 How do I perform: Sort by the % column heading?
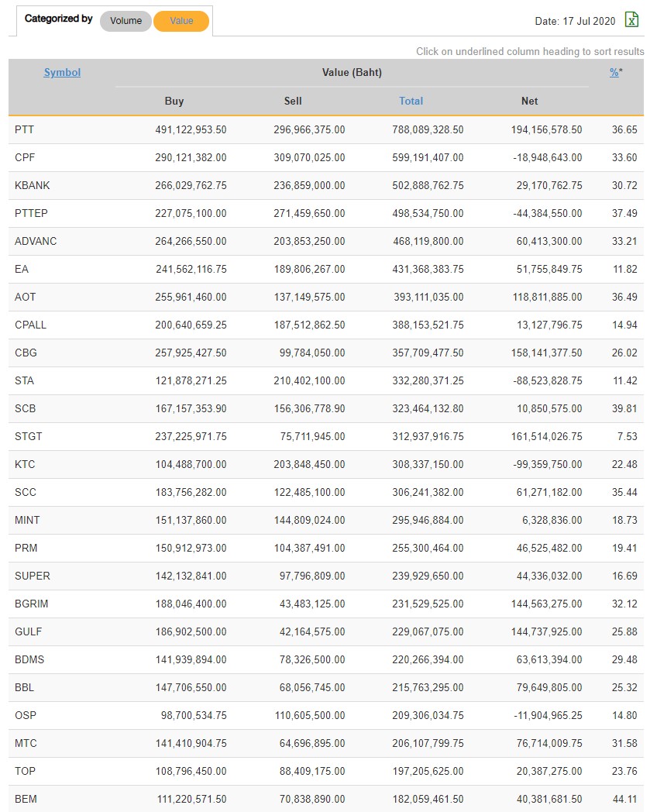point(614,73)
